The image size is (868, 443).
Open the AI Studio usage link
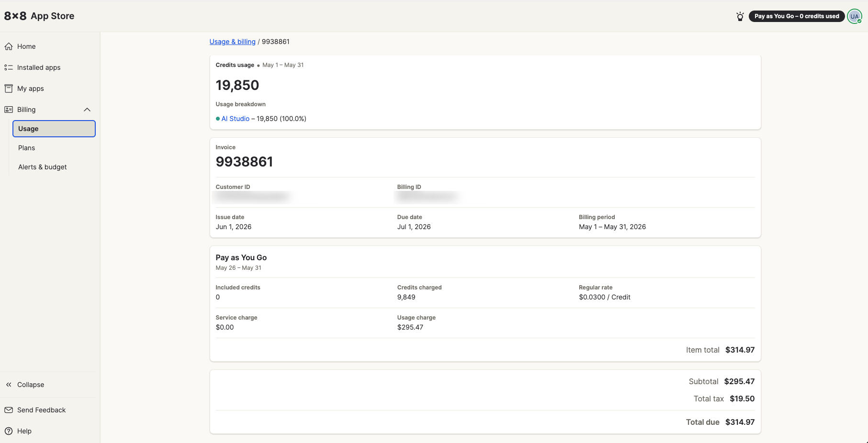(236, 119)
